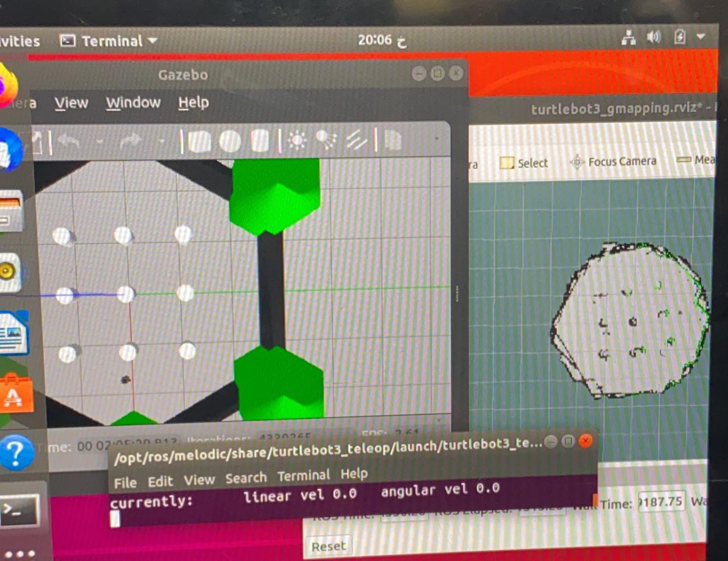Open the View menu in Gazebo

click(x=71, y=103)
